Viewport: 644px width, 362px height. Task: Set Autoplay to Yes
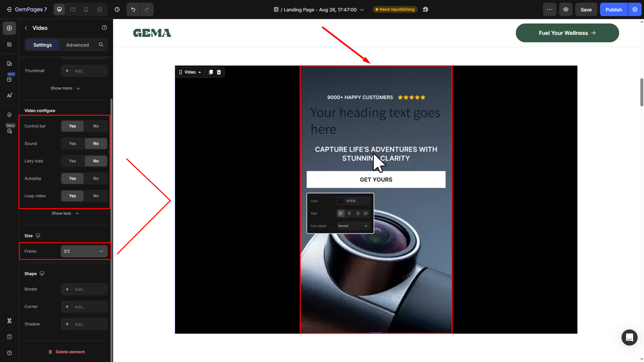pyautogui.click(x=72, y=178)
